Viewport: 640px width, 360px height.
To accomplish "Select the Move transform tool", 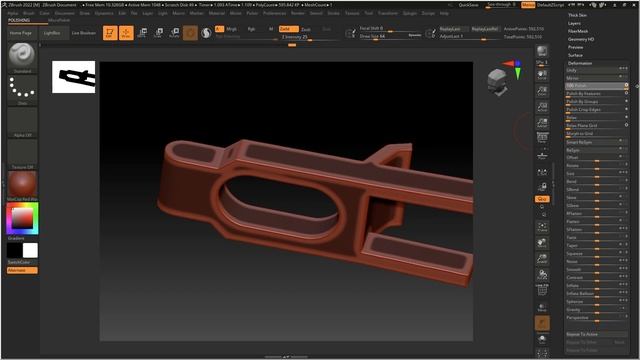I will tap(142, 33).
